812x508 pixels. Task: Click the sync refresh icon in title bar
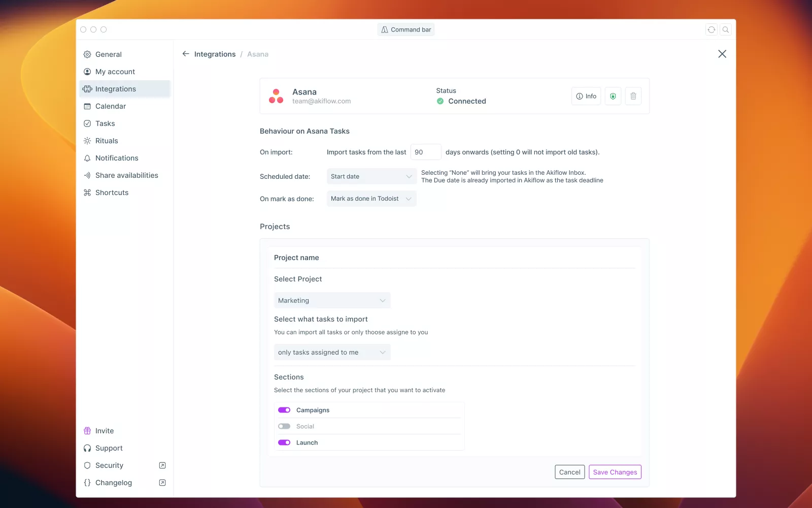pyautogui.click(x=712, y=29)
